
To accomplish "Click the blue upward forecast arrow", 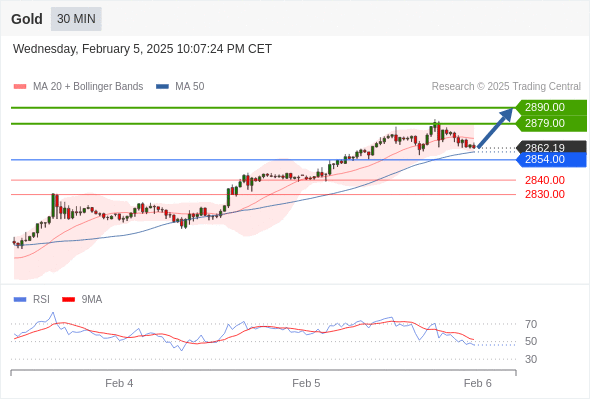I will coord(495,128).
